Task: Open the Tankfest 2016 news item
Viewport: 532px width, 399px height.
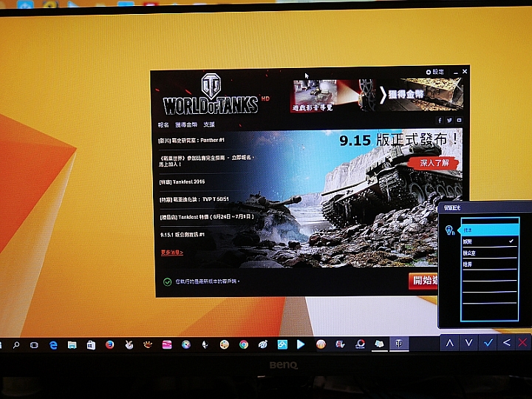Action: point(182,182)
